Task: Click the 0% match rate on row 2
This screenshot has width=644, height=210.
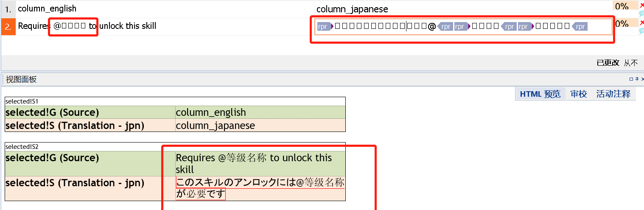Action: click(622, 24)
